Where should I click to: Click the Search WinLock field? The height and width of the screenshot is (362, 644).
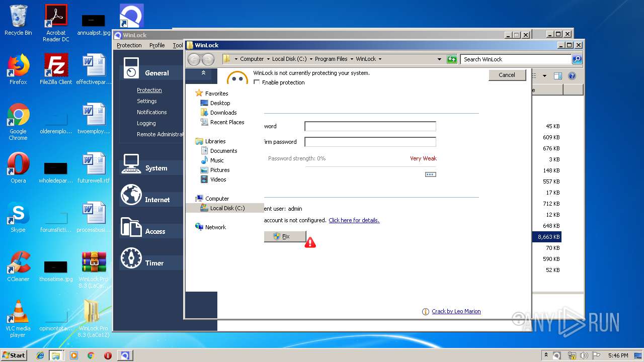516,59
